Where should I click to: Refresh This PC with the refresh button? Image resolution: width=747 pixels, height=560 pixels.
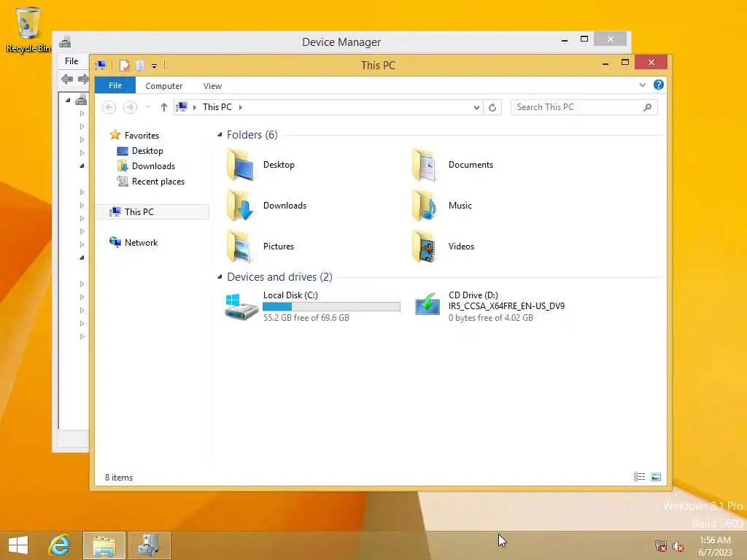[492, 107]
